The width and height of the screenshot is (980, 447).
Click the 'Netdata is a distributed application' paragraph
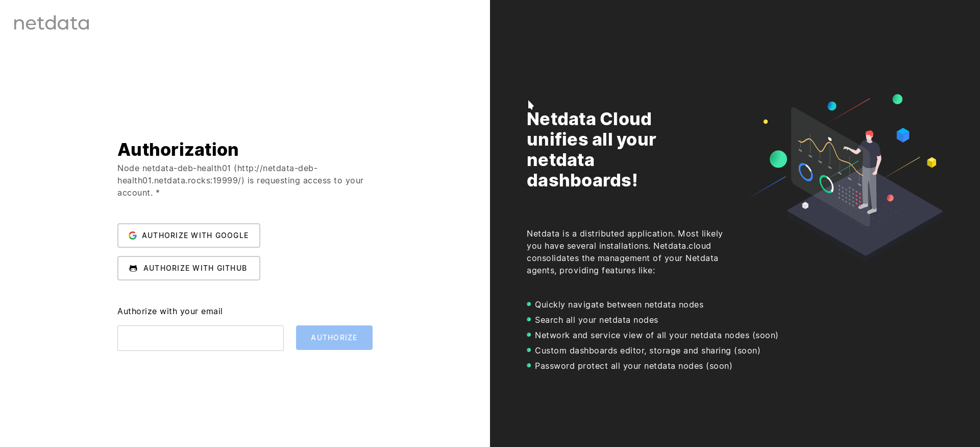[x=625, y=252]
